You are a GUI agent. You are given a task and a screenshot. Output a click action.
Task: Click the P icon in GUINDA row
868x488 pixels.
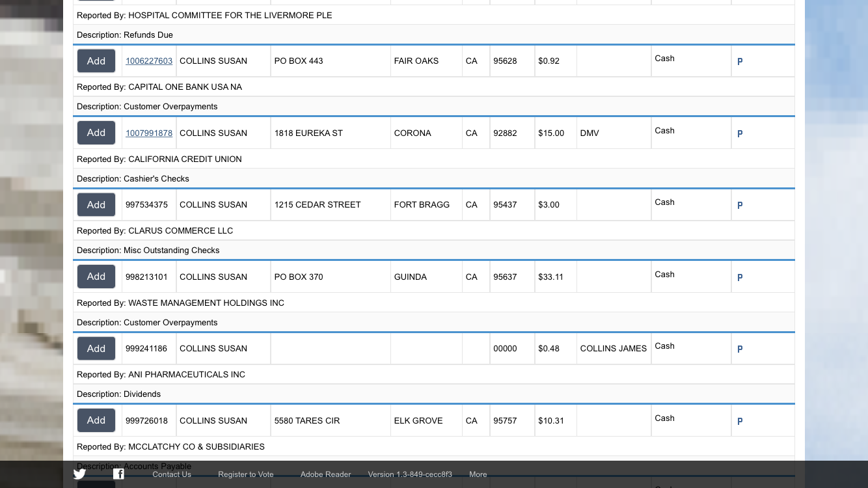click(740, 277)
